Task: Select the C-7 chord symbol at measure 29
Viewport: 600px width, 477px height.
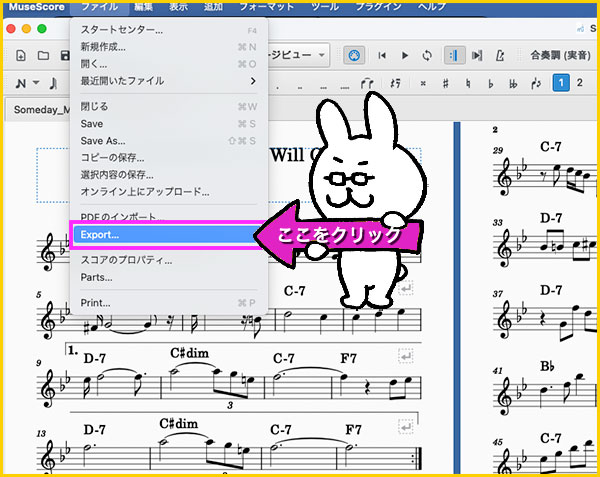Action: (551, 147)
